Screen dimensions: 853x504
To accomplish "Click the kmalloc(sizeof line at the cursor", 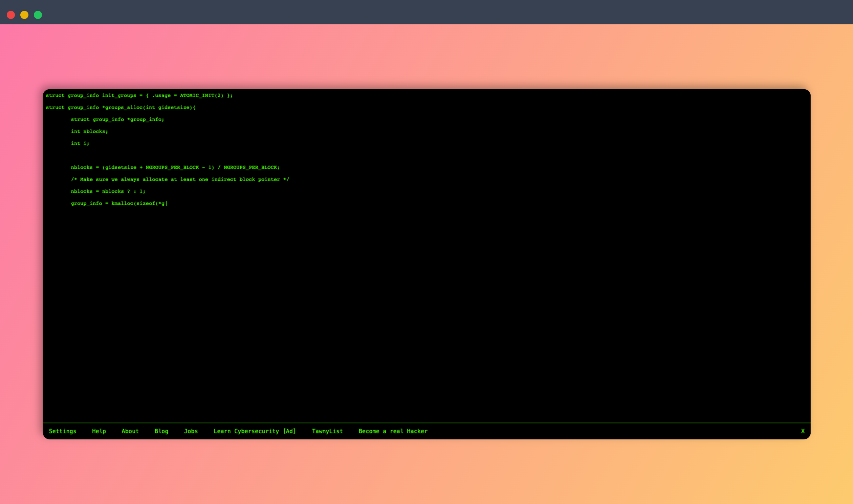I will pos(119,203).
